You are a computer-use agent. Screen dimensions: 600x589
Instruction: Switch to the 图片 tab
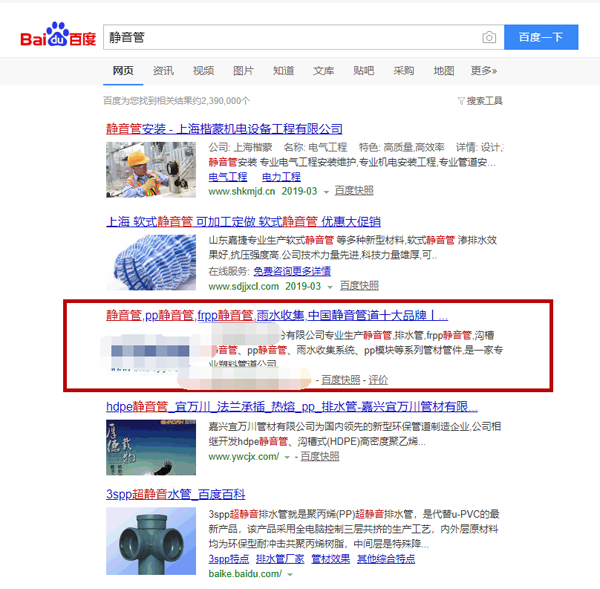point(243,71)
